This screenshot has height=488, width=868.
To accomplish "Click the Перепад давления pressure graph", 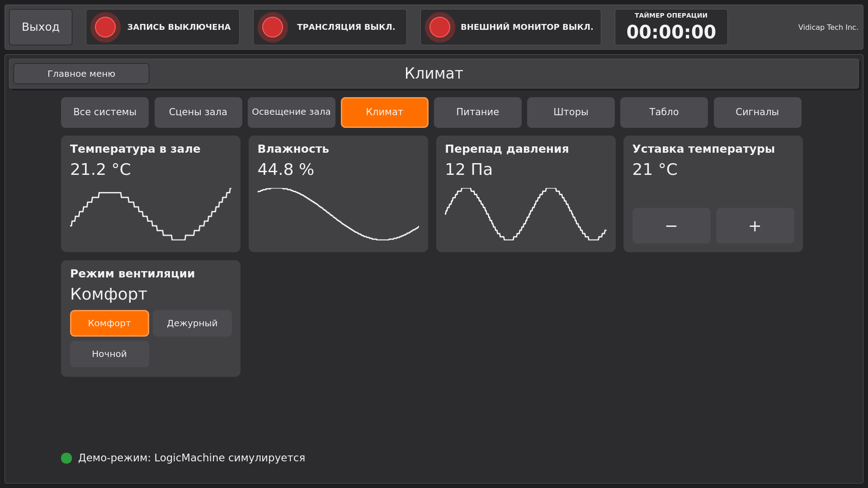I will tap(526, 214).
